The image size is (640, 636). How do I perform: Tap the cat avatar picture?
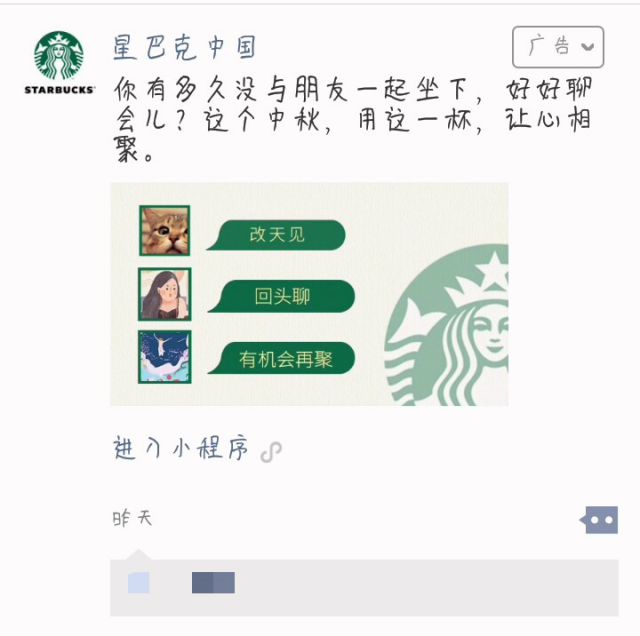point(164,231)
